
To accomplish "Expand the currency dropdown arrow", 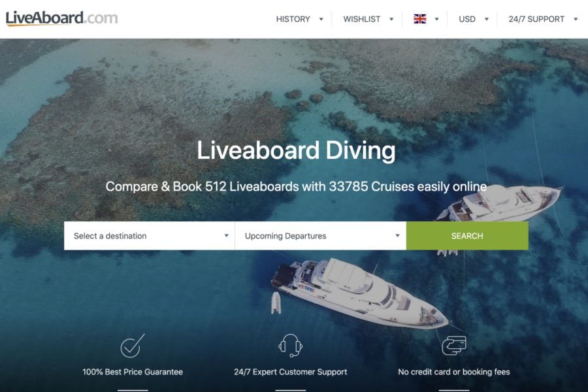I will [486, 19].
